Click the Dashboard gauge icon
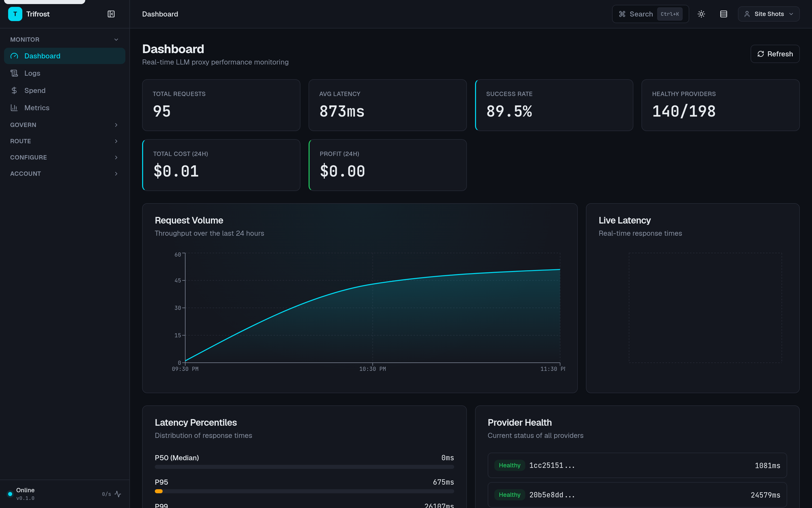 (x=14, y=56)
